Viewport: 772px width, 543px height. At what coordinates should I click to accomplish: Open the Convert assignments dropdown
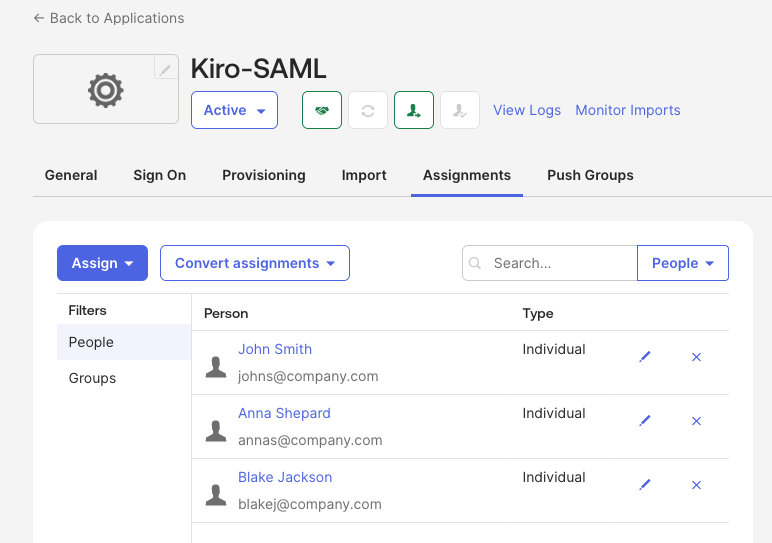(x=254, y=263)
